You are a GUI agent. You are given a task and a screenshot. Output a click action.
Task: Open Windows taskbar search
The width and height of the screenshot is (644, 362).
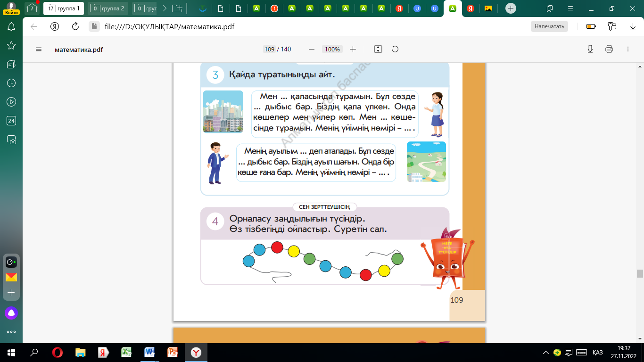tap(34, 353)
